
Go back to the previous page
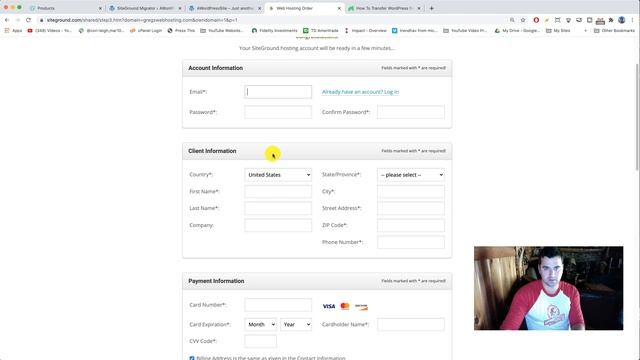click(x=7, y=20)
